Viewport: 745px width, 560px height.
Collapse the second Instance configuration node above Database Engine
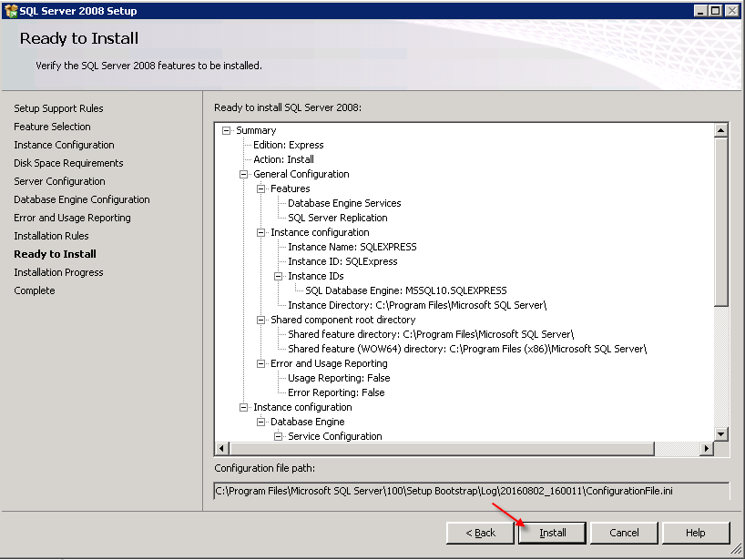coord(244,408)
